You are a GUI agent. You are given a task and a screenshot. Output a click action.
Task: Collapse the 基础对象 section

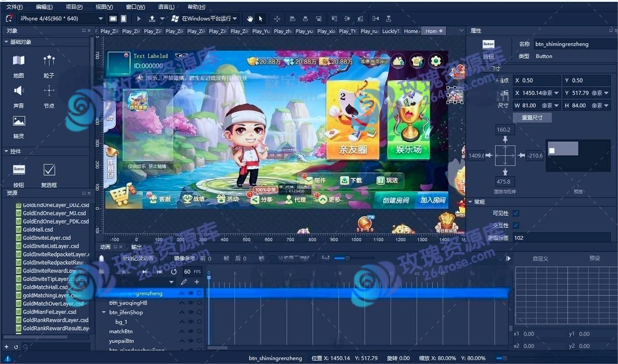(x=6, y=42)
